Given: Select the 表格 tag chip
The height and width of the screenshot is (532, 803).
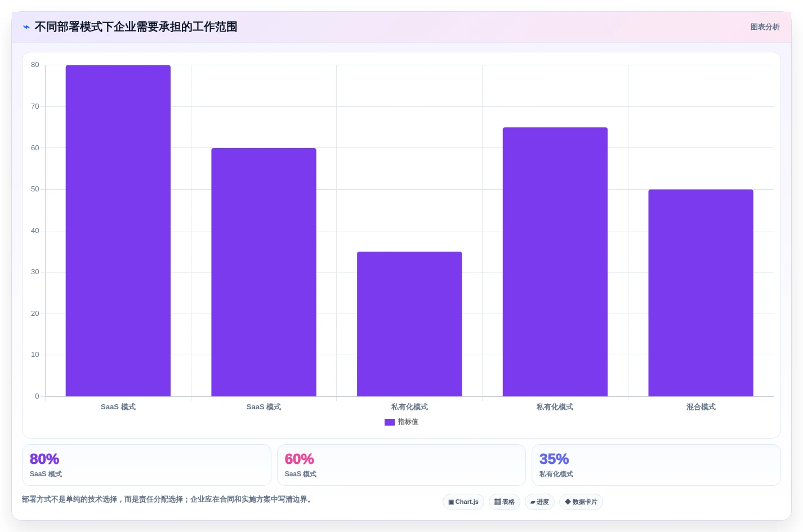Looking at the screenshot, I should 505,502.
